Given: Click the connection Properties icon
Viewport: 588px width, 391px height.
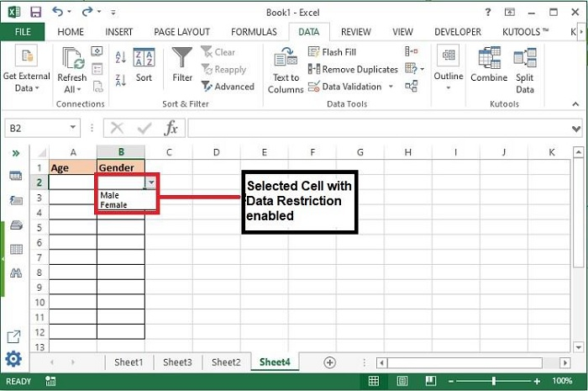Looking at the screenshot, I should click(x=97, y=69).
